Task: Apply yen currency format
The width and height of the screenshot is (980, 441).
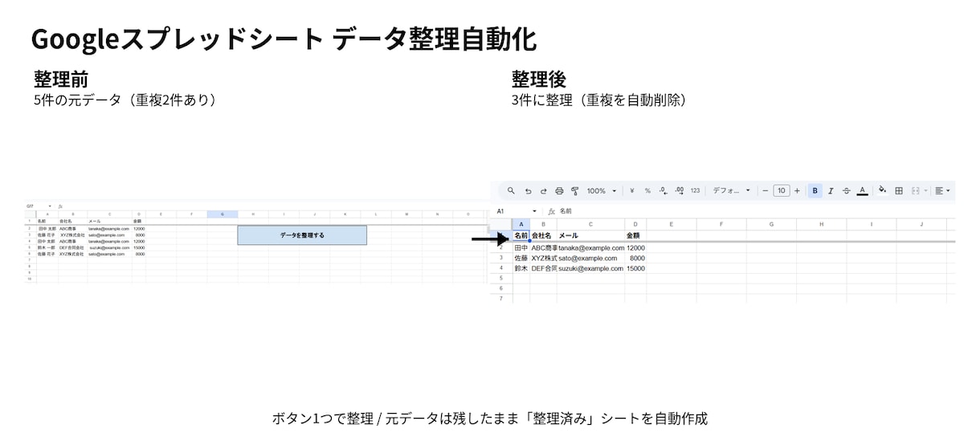Action: pyautogui.click(x=632, y=191)
